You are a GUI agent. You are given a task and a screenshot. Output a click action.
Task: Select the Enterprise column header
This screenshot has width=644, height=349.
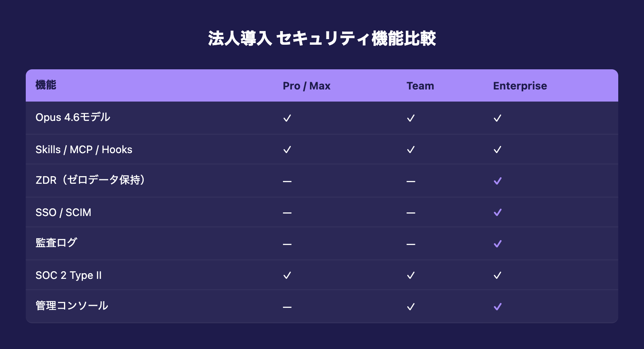click(x=520, y=86)
